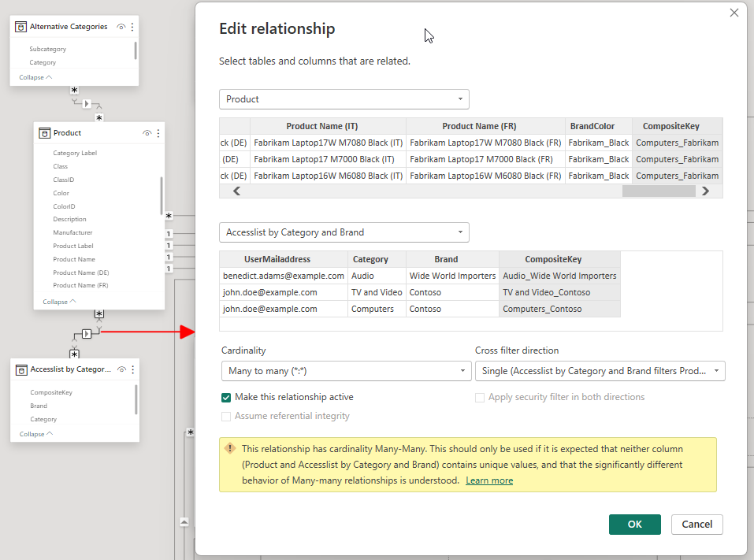Toggle visibility of the Product table

pyautogui.click(x=147, y=133)
